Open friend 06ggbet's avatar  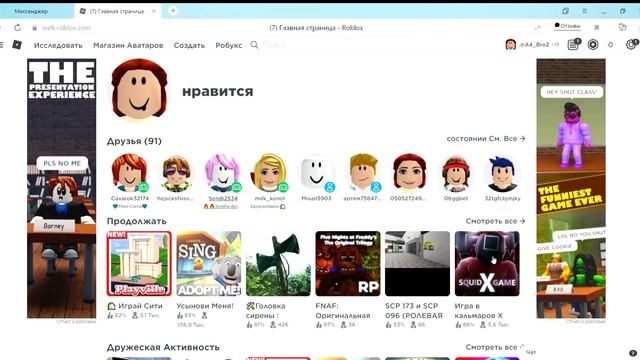coord(456,173)
